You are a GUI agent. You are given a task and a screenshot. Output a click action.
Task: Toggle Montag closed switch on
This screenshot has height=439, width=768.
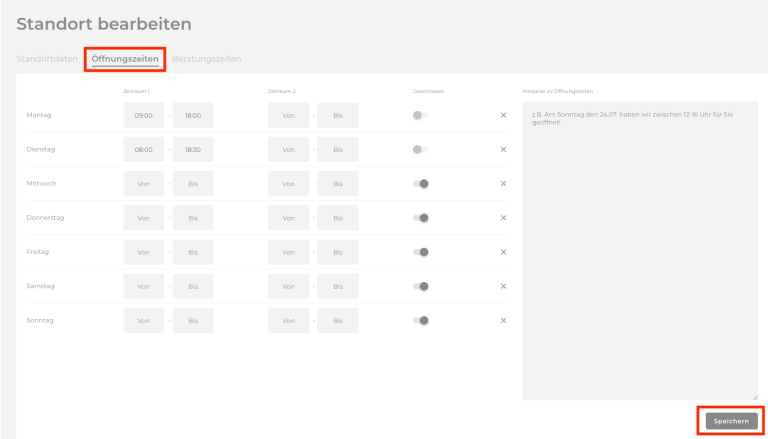pos(420,115)
